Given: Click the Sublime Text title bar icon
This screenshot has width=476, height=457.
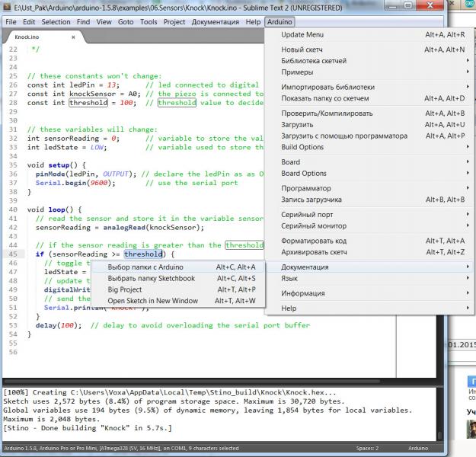Looking at the screenshot, I should (x=7, y=8).
